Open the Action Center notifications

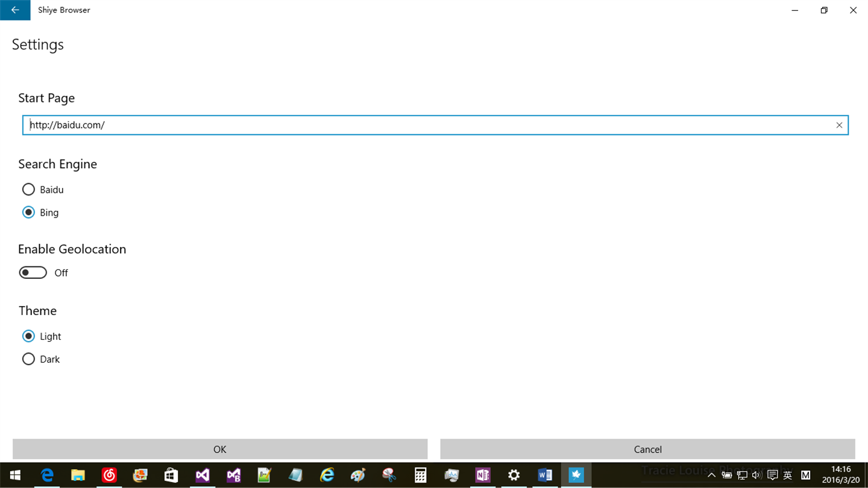point(772,475)
